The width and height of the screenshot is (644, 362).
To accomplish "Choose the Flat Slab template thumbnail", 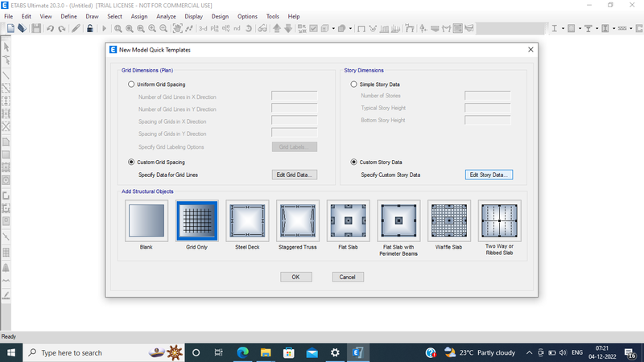I will pos(349,220).
